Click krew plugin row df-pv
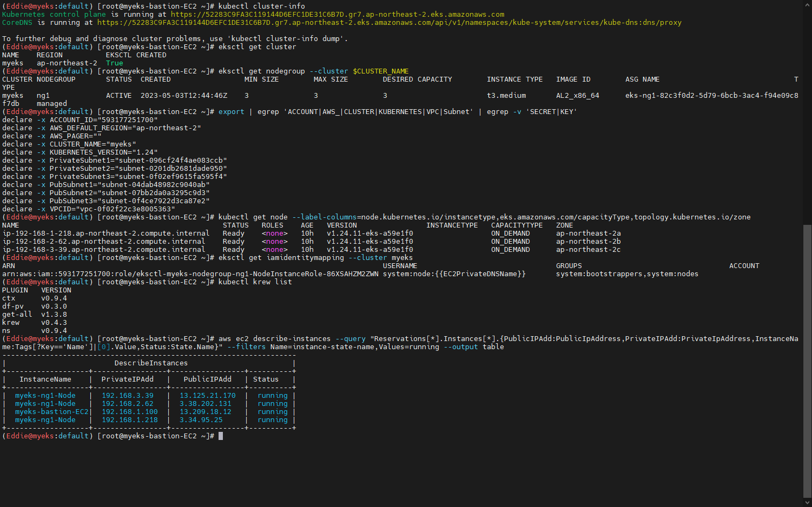The width and height of the screenshot is (812, 507). click(35, 306)
